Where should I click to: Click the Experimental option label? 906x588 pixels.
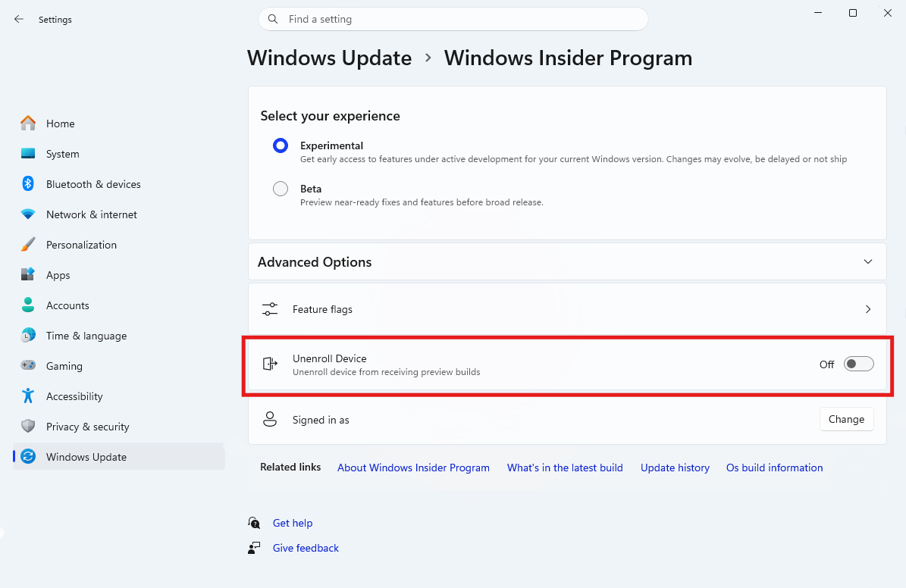coord(331,145)
